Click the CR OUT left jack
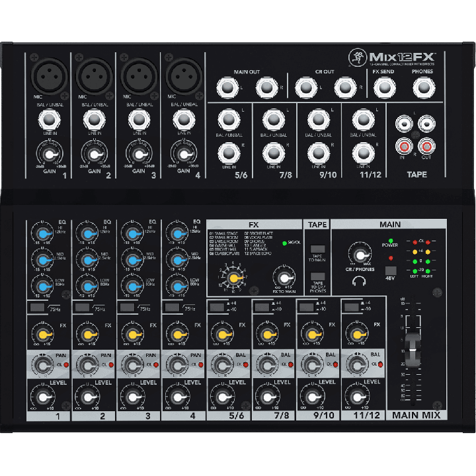 [306, 88]
